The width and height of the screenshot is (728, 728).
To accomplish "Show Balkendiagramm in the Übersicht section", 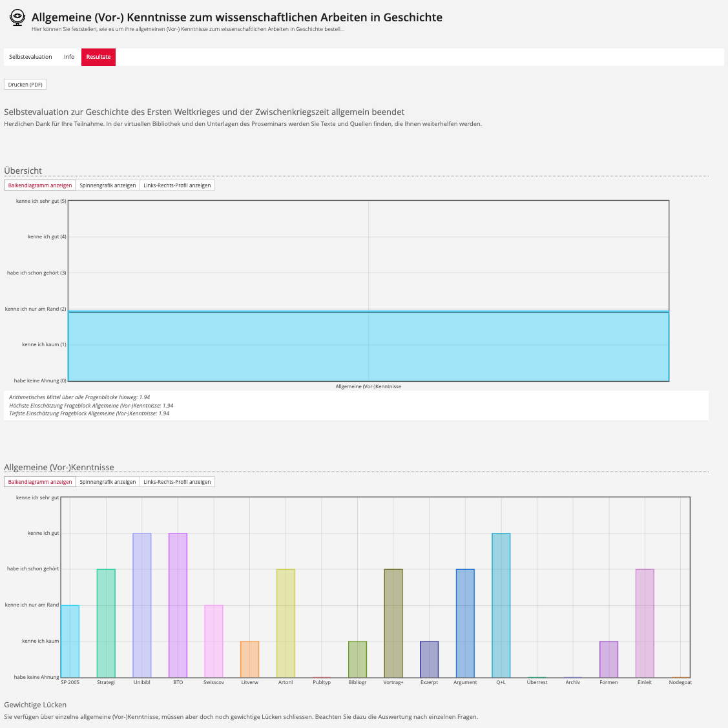I will 40,185.
